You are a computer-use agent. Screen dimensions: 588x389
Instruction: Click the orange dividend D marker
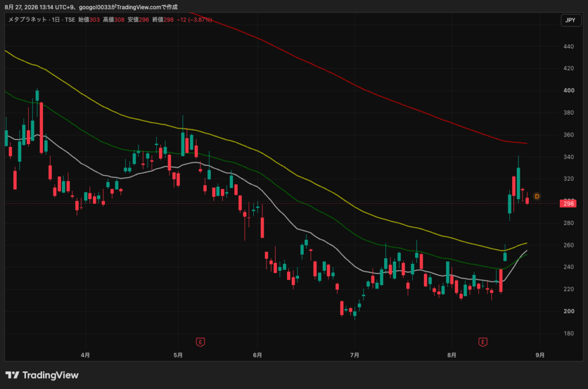point(537,196)
